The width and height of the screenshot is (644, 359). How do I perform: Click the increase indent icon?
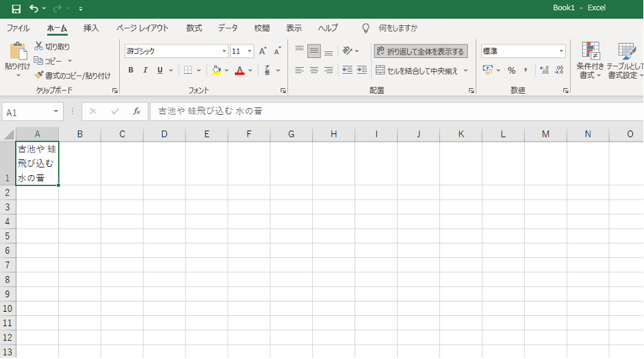pyautogui.click(x=362, y=70)
